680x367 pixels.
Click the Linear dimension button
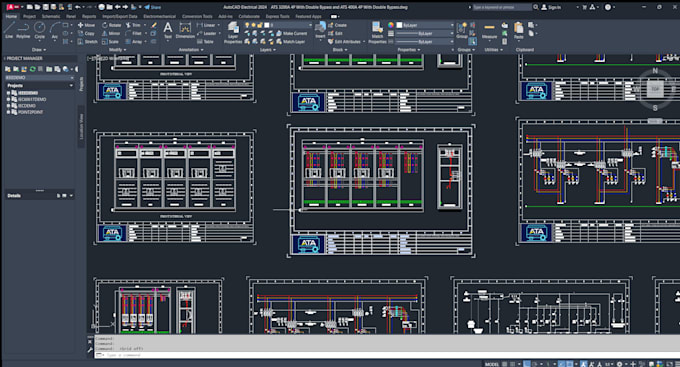click(x=206, y=25)
